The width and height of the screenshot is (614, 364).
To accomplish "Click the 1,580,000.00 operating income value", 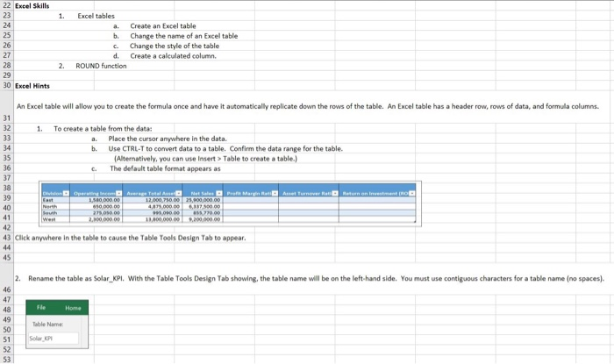I will pos(104,200).
